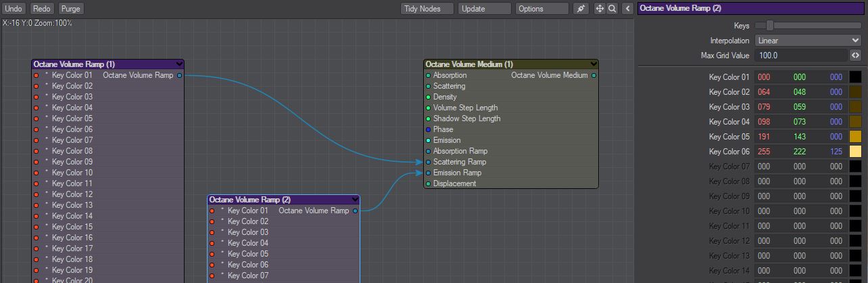Click the Emission input connector

(x=428, y=140)
